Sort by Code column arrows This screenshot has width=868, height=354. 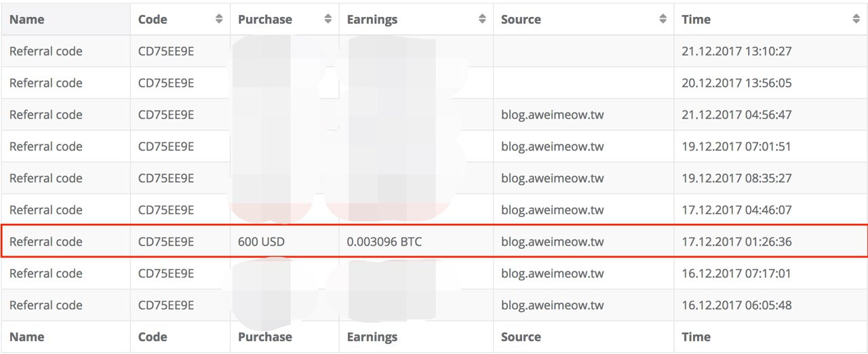click(x=219, y=20)
